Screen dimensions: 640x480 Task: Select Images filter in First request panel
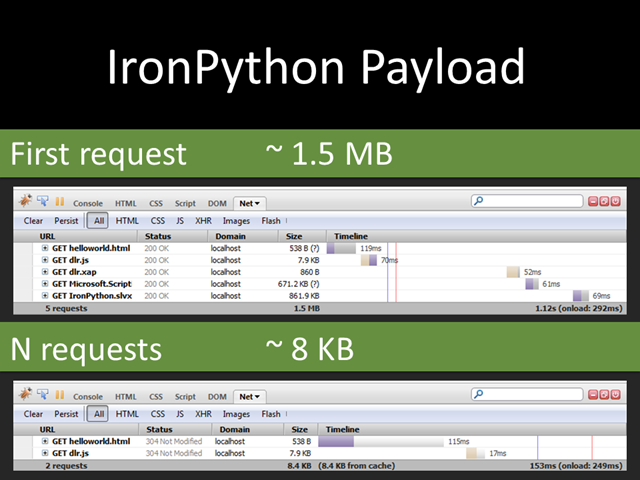(236, 221)
